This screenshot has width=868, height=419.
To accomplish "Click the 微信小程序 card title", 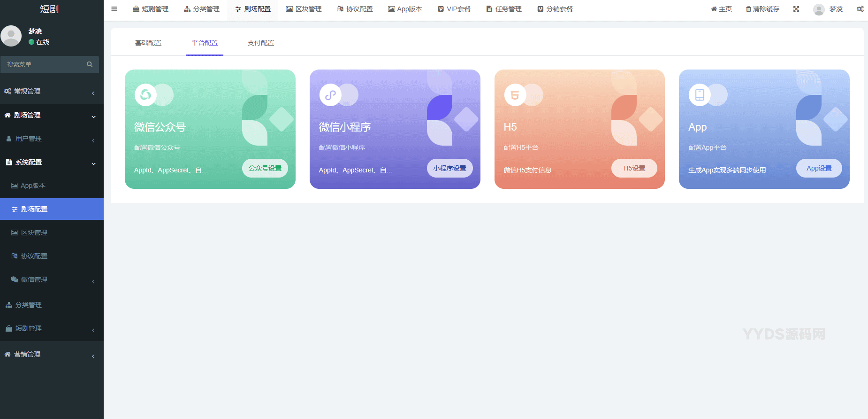I will coord(345,127).
